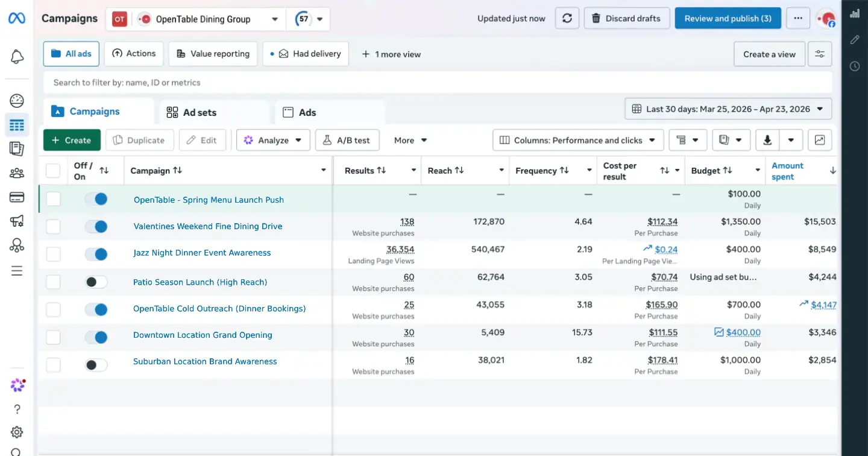Screen dimensions: 868x456
Task: Open history clock icon on right rail
Action: [x=855, y=66]
